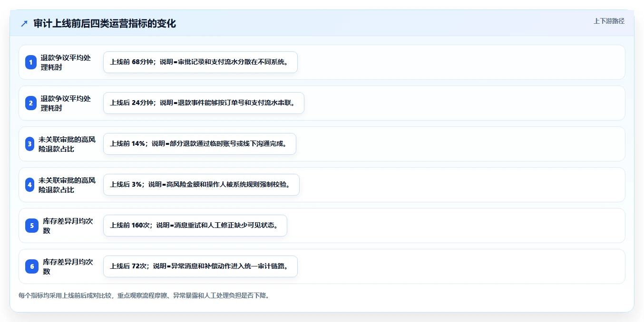
Task: Click step badge number 2
Action: tap(31, 103)
